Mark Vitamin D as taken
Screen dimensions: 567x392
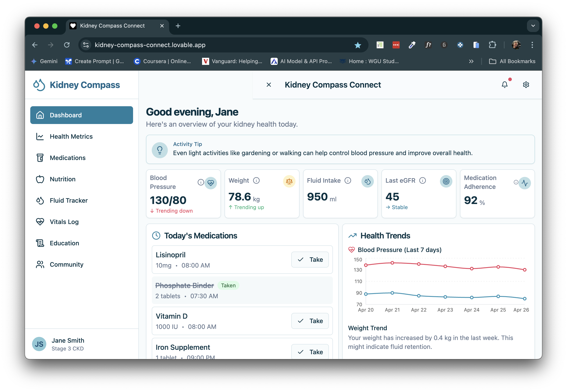point(310,321)
